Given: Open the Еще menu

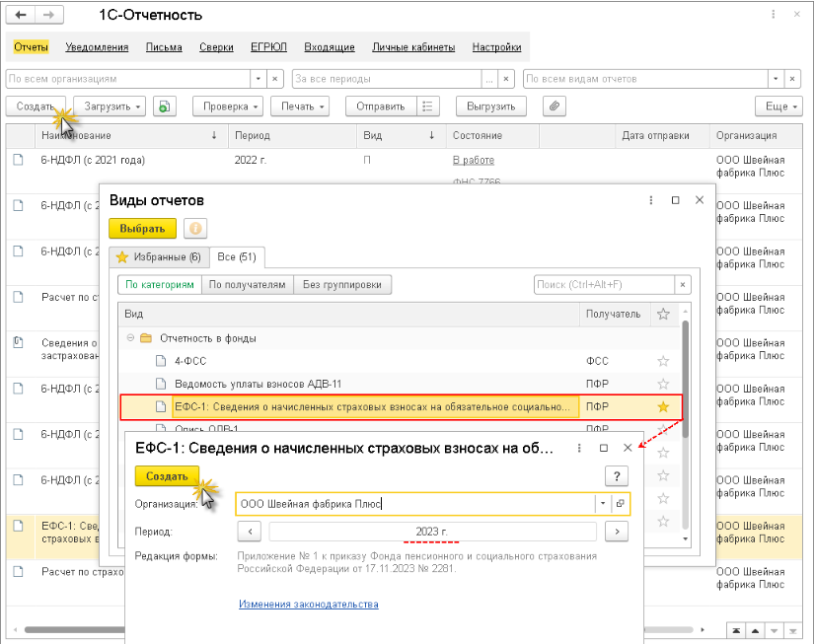Looking at the screenshot, I should click(778, 107).
